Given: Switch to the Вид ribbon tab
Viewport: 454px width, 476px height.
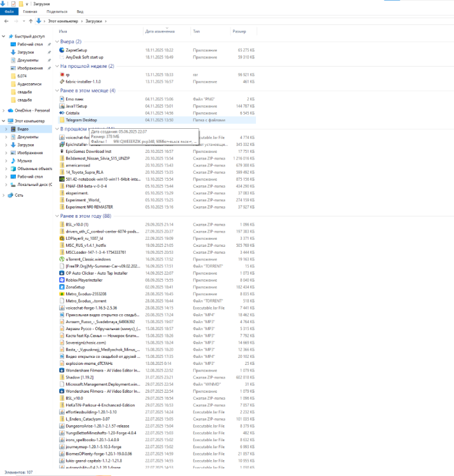Looking at the screenshot, I should [x=80, y=11].
